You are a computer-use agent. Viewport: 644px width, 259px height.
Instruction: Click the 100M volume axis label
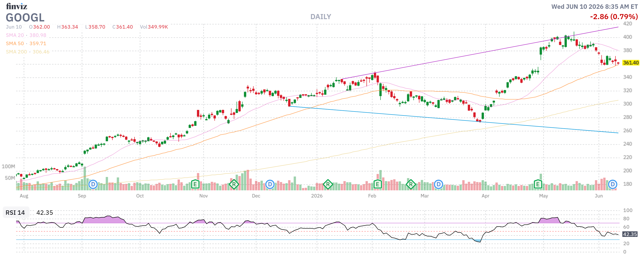click(8, 167)
